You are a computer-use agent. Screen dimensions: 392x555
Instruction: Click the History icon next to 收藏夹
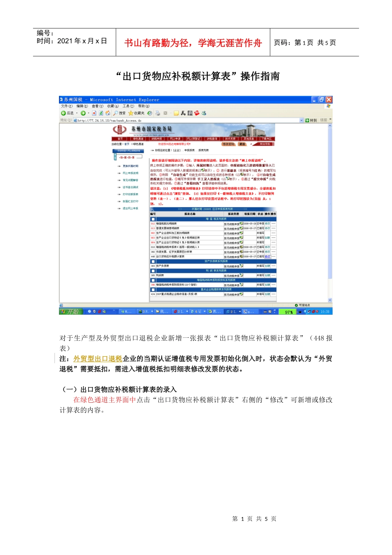tap(149, 113)
